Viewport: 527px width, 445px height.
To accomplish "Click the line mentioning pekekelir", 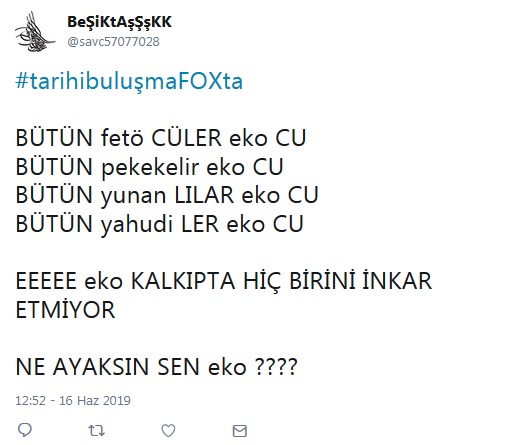I will (150, 167).
